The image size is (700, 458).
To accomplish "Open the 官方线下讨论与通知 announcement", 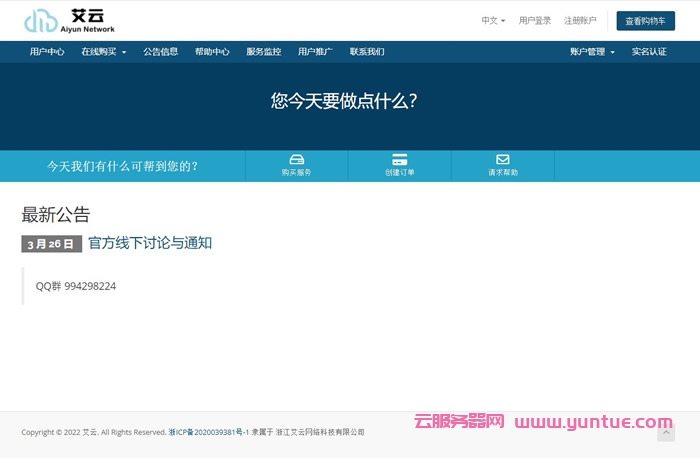I will point(150,243).
